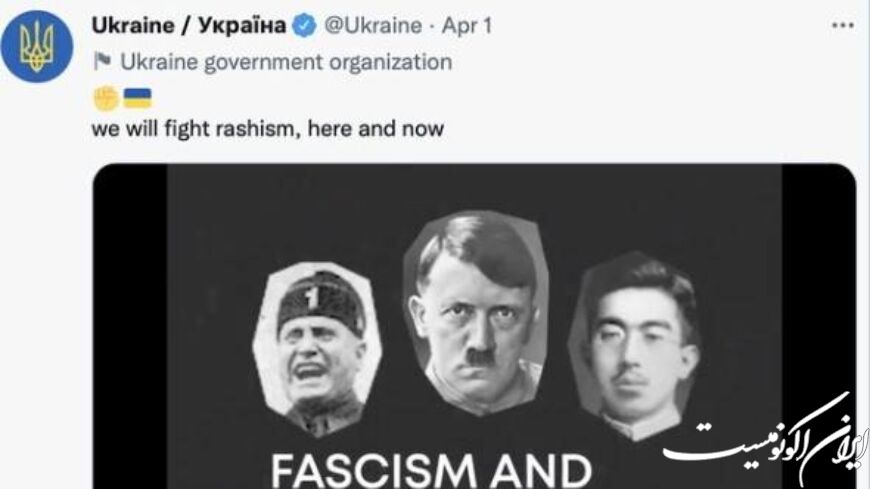
Task: Click the raised fist emoji
Action: click(106, 98)
